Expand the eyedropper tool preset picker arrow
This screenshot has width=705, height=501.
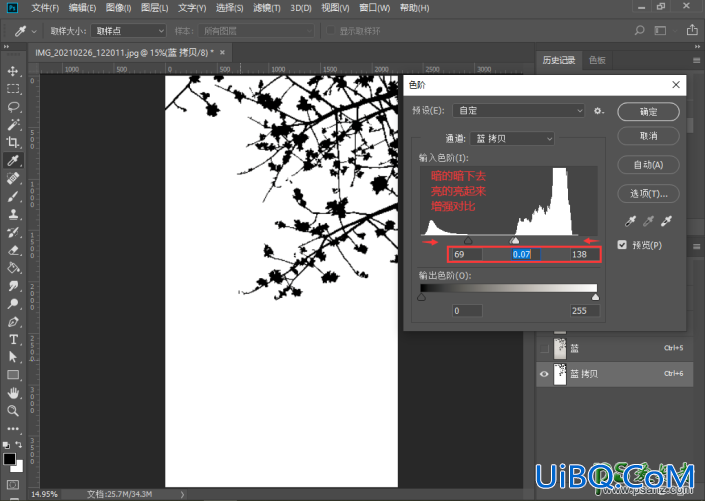(34, 31)
